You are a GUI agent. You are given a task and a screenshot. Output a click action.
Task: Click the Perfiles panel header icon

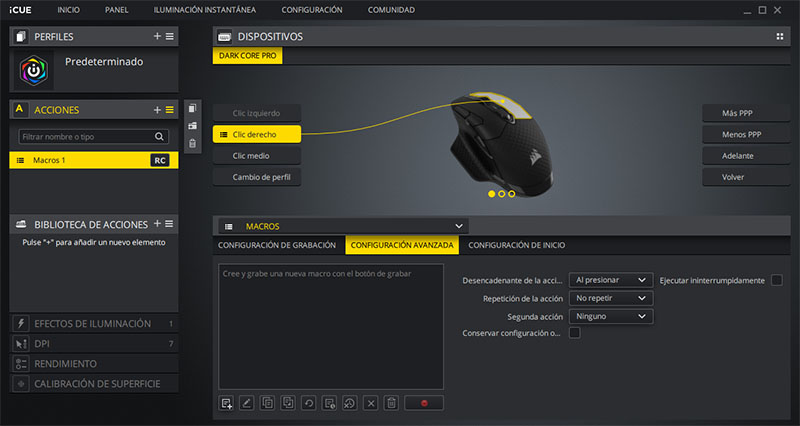click(21, 36)
